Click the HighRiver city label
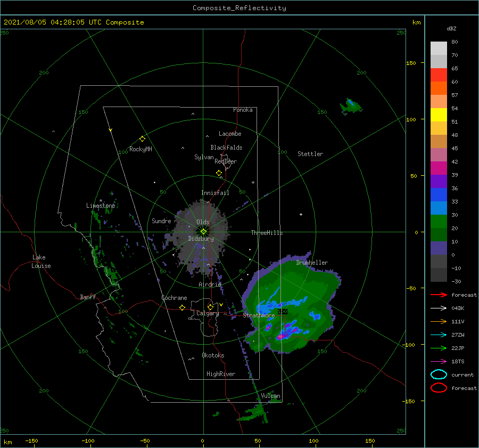The width and height of the screenshot is (479, 448). coord(220,374)
